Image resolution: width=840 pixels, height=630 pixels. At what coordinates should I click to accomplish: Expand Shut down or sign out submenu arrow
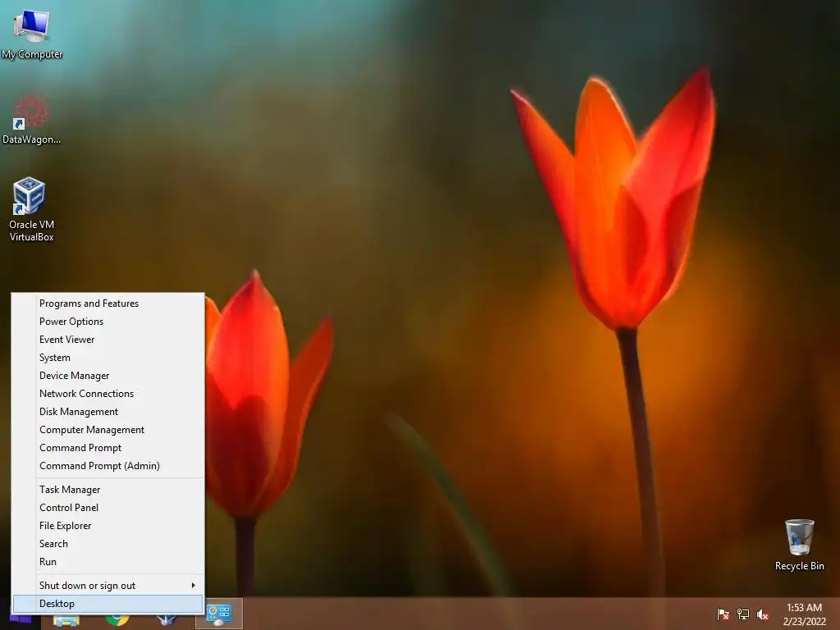tap(194, 586)
